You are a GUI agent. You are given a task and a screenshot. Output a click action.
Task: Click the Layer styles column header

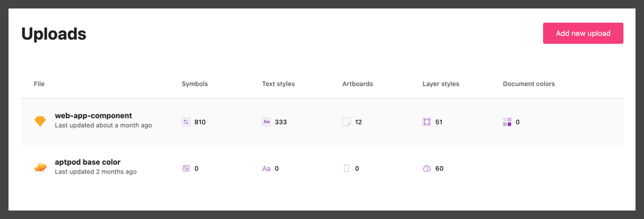tap(441, 84)
